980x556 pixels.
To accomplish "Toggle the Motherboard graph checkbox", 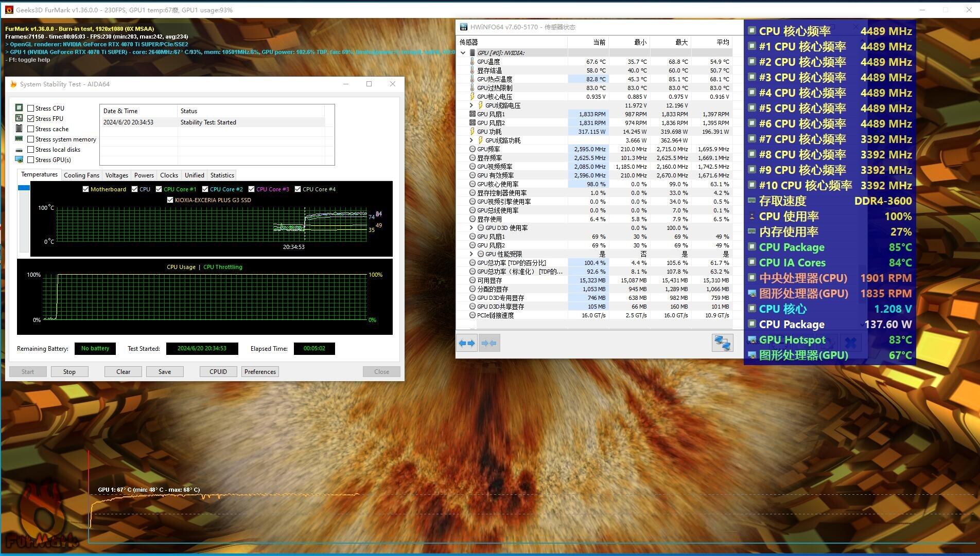I will pos(85,189).
